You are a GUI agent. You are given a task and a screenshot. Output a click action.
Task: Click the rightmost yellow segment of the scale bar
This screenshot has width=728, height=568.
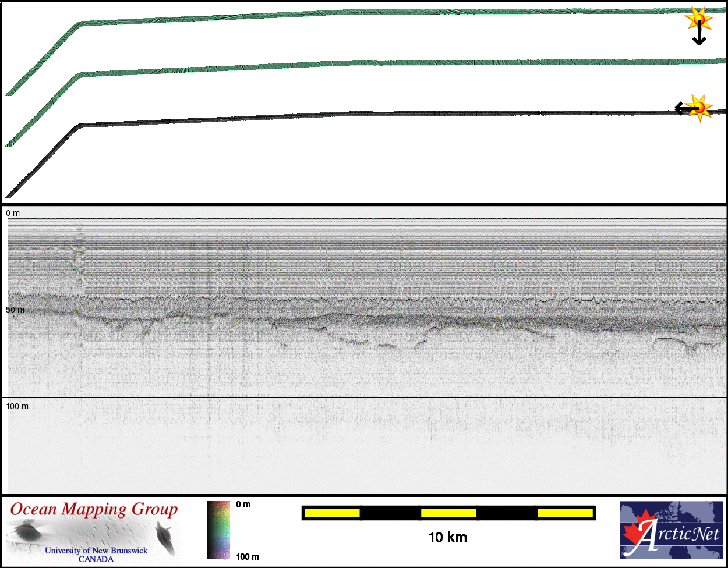pyautogui.click(x=564, y=513)
